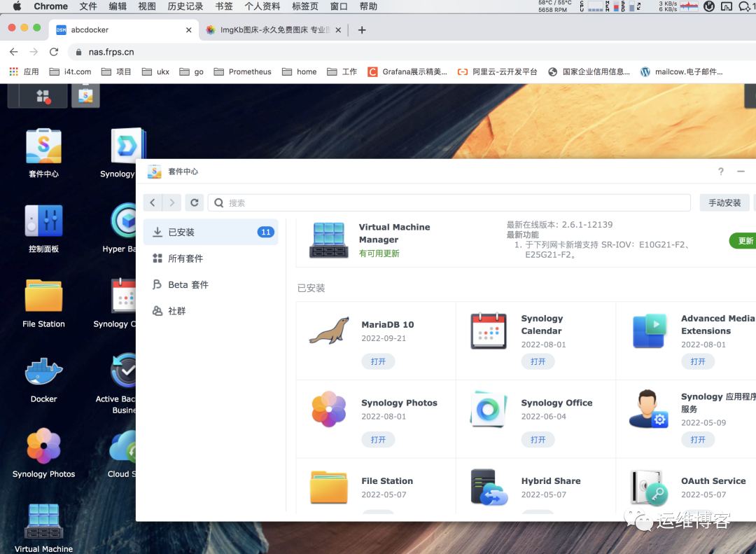
Task: Open the 阿里云-云开发平台 bookmark
Action: 497,71
